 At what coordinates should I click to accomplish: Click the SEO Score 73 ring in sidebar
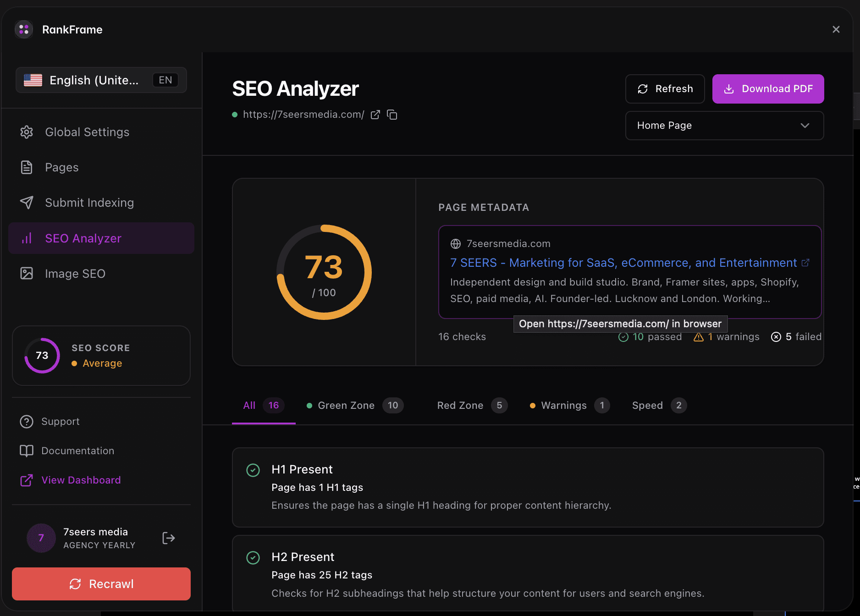42,356
